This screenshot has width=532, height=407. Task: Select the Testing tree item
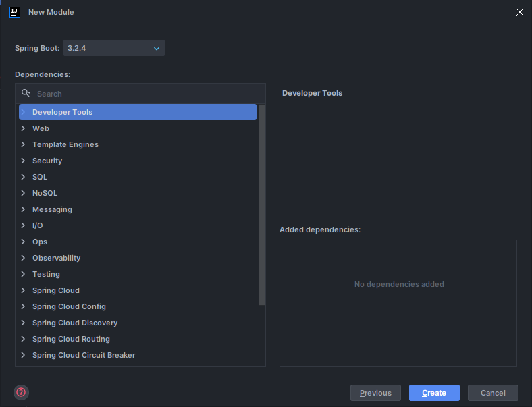(x=46, y=274)
